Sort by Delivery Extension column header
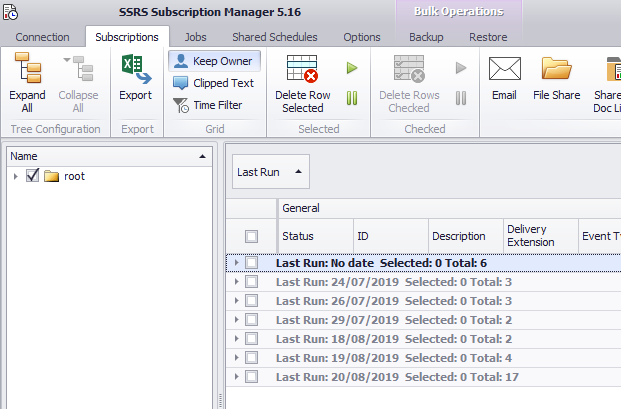Viewport: 621px width, 409px height. [541, 236]
